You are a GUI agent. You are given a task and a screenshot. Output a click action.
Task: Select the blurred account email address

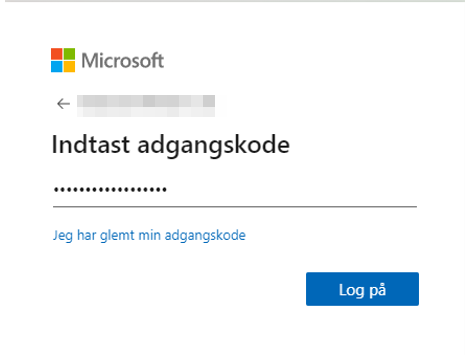point(146,106)
